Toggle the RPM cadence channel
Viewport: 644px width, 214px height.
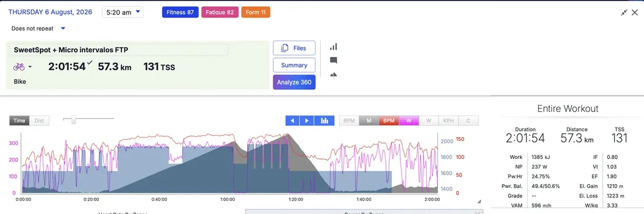(349, 121)
